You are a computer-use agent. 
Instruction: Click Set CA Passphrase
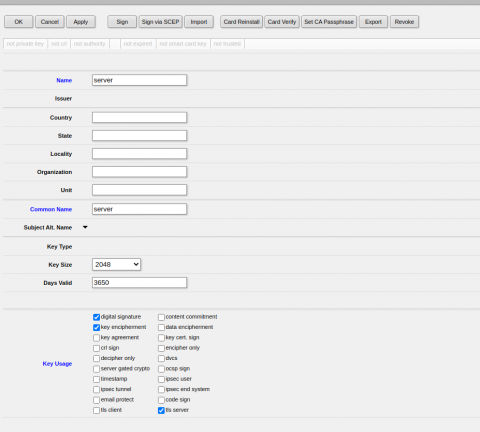click(329, 22)
